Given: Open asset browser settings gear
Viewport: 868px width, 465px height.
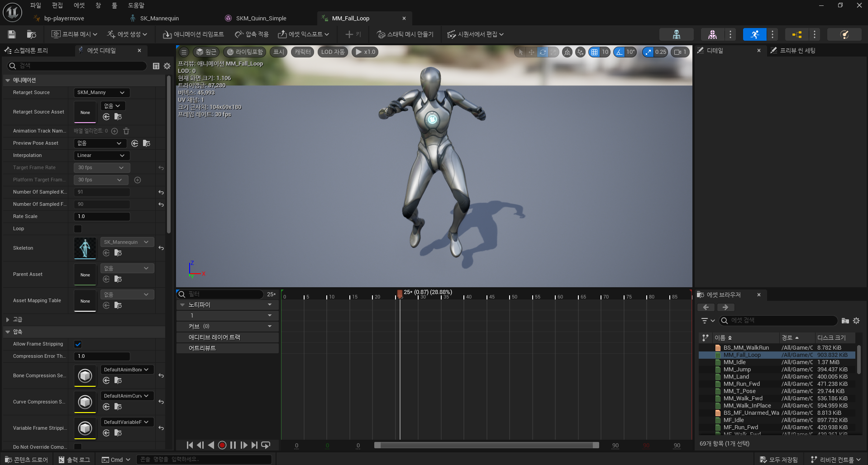Looking at the screenshot, I should [856, 321].
